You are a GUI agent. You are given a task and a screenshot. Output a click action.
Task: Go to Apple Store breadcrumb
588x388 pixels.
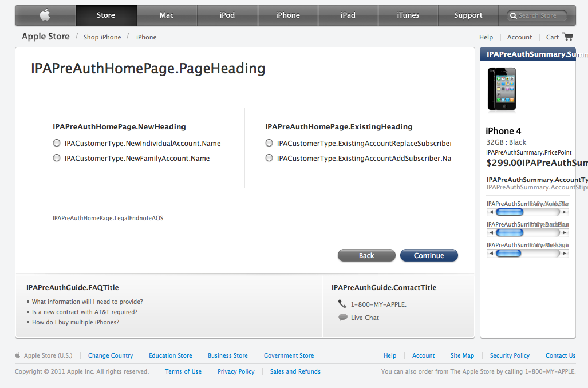(x=46, y=37)
